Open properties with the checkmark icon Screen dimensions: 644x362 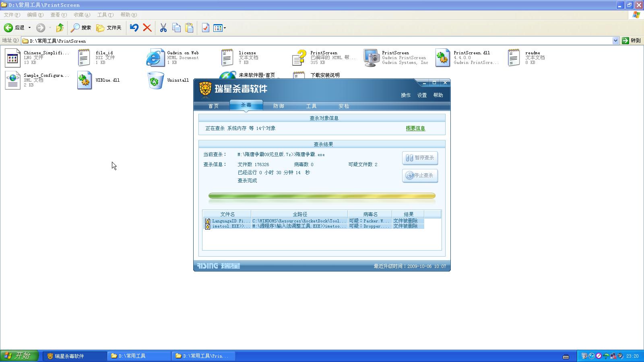[205, 28]
